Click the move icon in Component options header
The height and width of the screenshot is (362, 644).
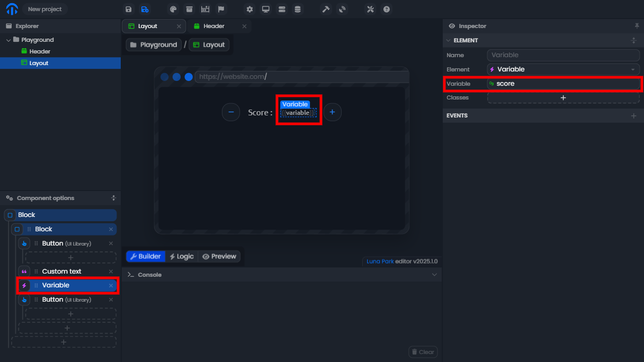113,198
